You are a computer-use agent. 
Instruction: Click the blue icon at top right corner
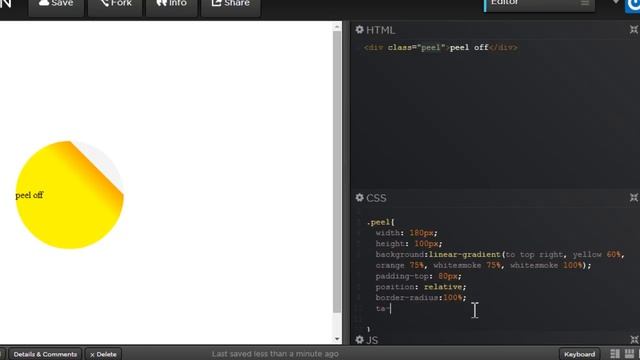click(633, 6)
